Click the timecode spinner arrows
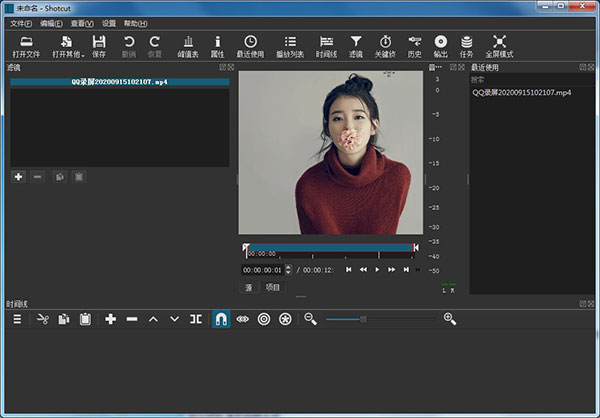600x418 pixels. [x=288, y=269]
